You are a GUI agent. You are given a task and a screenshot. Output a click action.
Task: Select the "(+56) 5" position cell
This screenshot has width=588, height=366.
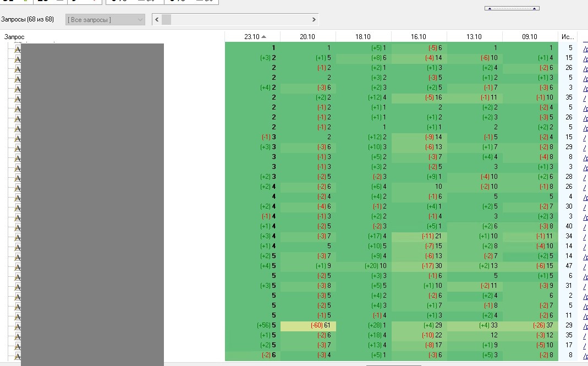pyautogui.click(x=252, y=325)
